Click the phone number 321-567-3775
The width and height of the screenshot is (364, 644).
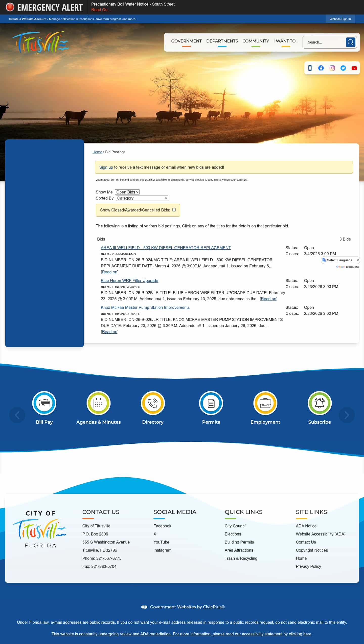109,558
